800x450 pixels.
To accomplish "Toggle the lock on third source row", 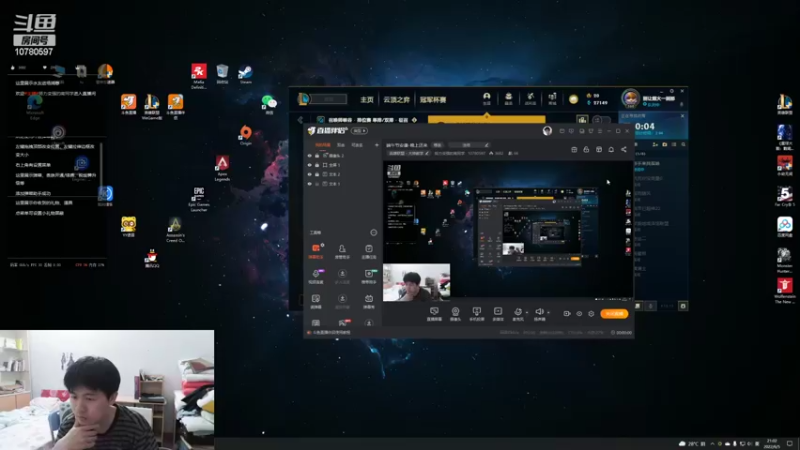I will click(x=317, y=174).
